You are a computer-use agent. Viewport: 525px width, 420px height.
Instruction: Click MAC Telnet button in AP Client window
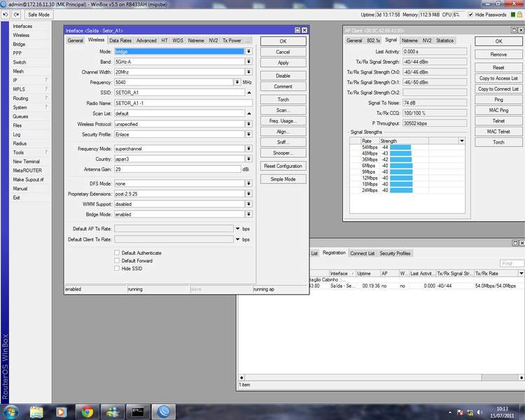point(498,132)
